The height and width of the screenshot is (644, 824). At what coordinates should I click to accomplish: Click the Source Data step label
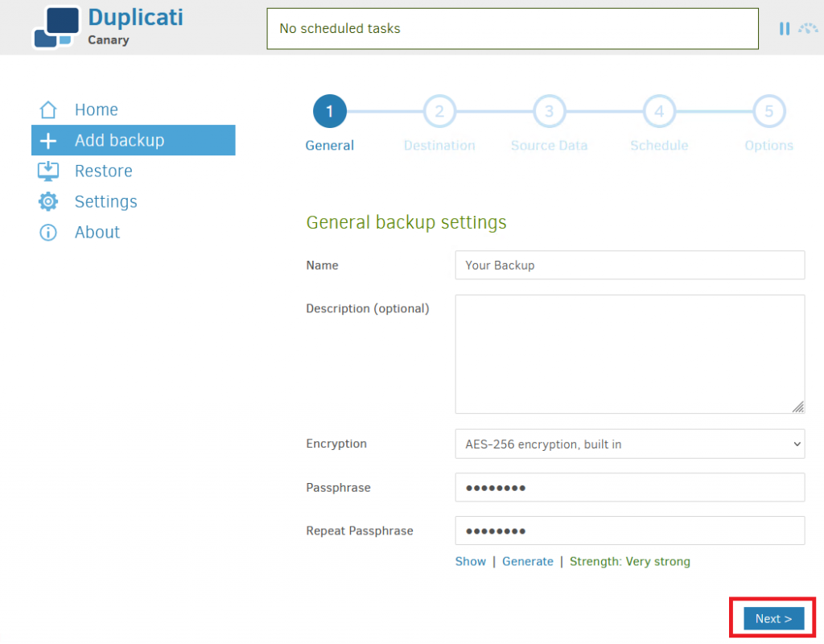549,146
